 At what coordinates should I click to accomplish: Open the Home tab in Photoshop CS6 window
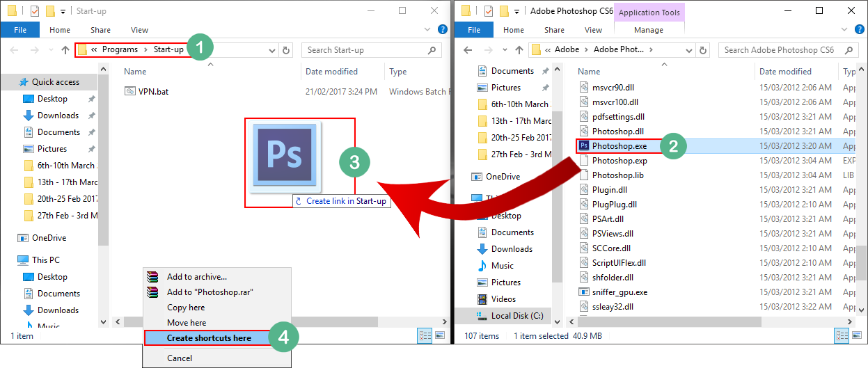(x=514, y=30)
